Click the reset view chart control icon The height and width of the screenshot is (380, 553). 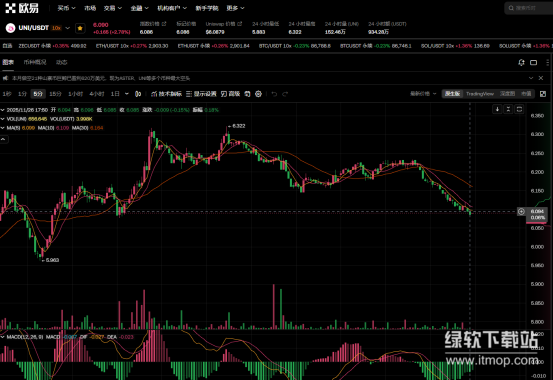(x=519, y=109)
